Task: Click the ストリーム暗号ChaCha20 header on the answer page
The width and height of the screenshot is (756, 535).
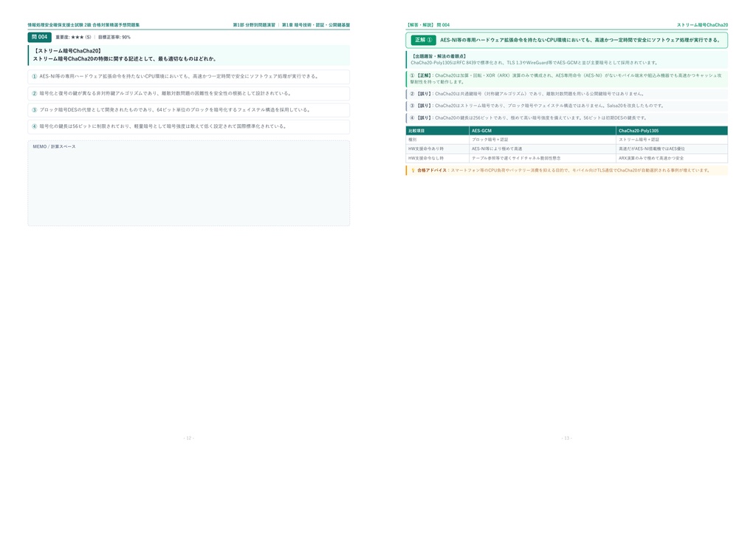Action: (x=702, y=24)
